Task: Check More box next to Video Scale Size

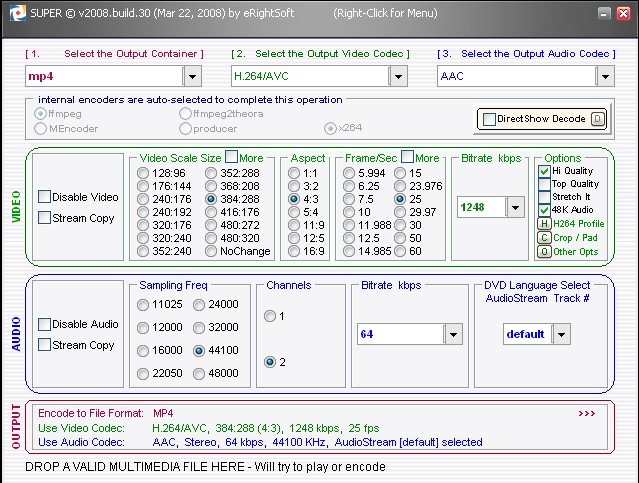Action: point(231,157)
